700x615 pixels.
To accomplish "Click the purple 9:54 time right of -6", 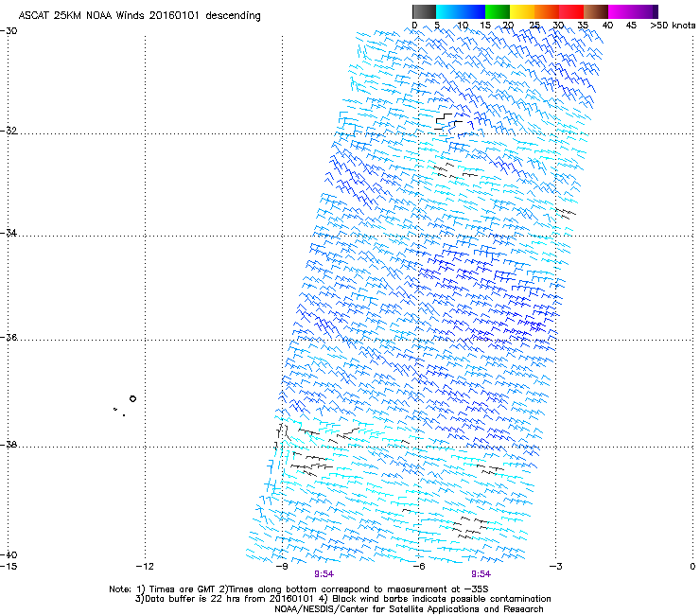I will (481, 574).
